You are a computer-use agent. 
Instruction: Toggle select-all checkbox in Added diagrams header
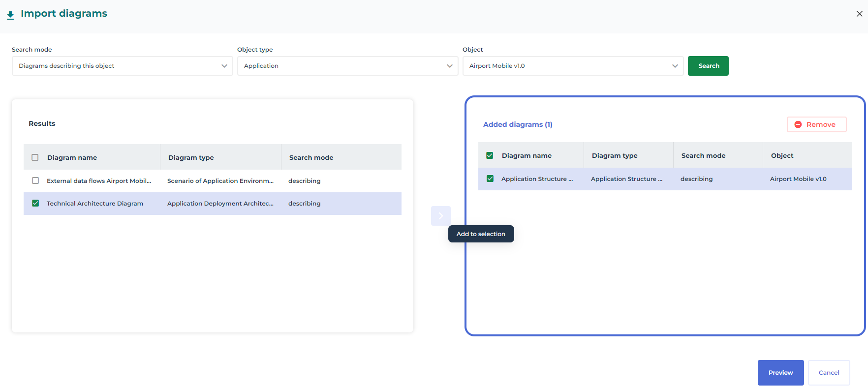[x=490, y=155]
